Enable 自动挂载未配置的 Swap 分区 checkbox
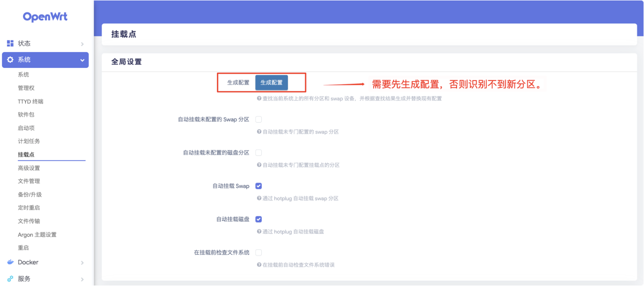 (258, 120)
